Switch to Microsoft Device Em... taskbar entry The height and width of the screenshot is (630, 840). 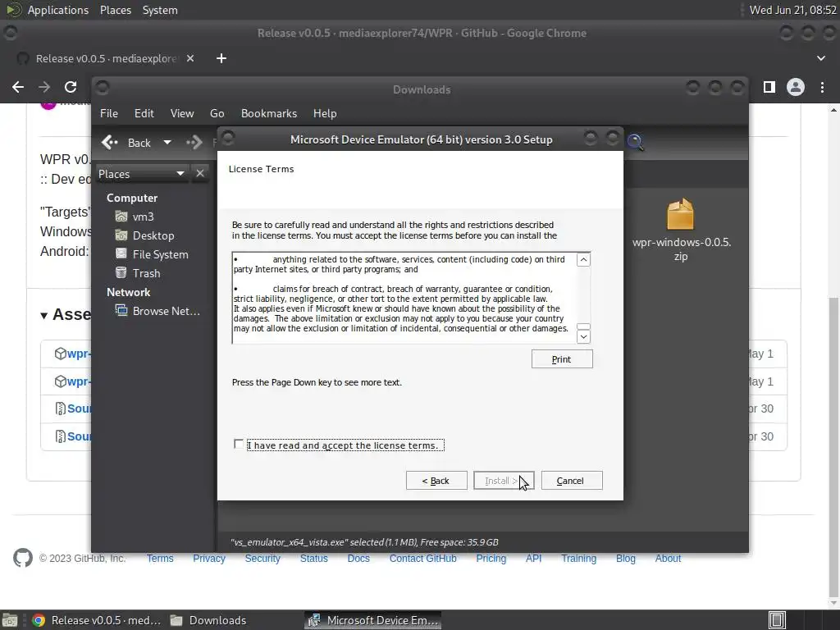coord(373,620)
